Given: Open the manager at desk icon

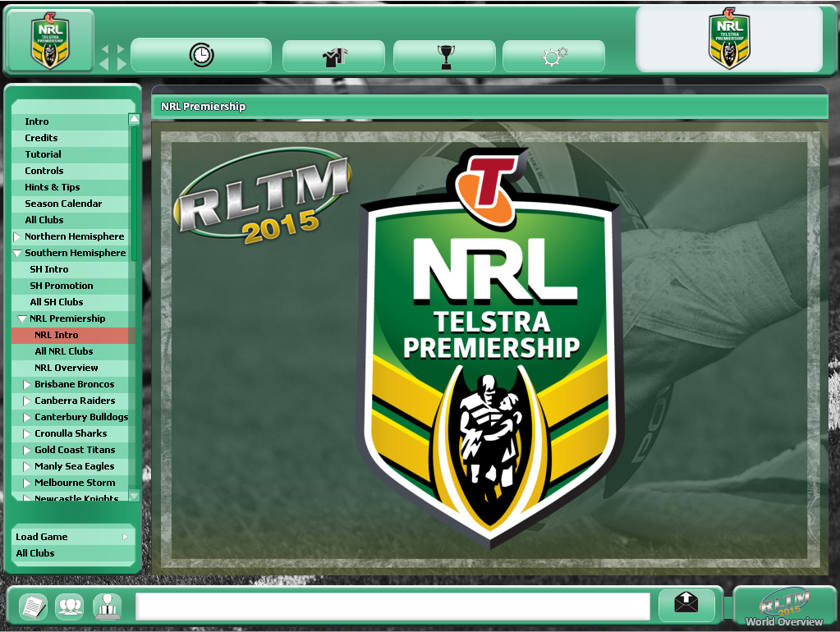Looking at the screenshot, I should coord(107,607).
